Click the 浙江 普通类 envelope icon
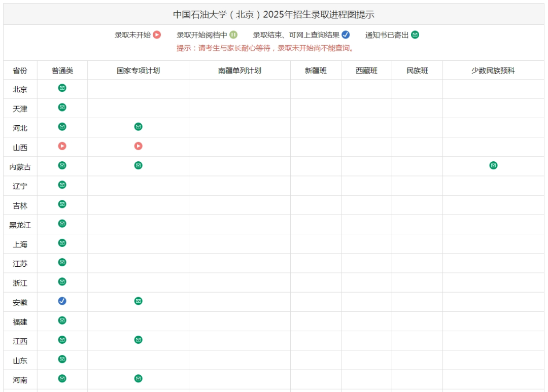This screenshot has height=392, width=548. tap(62, 281)
